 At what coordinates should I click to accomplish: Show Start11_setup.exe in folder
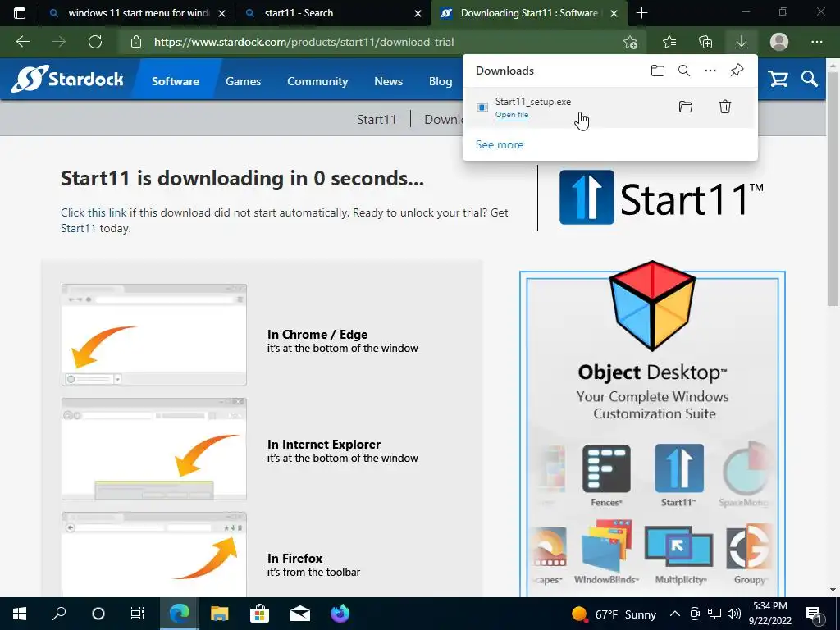coord(686,107)
